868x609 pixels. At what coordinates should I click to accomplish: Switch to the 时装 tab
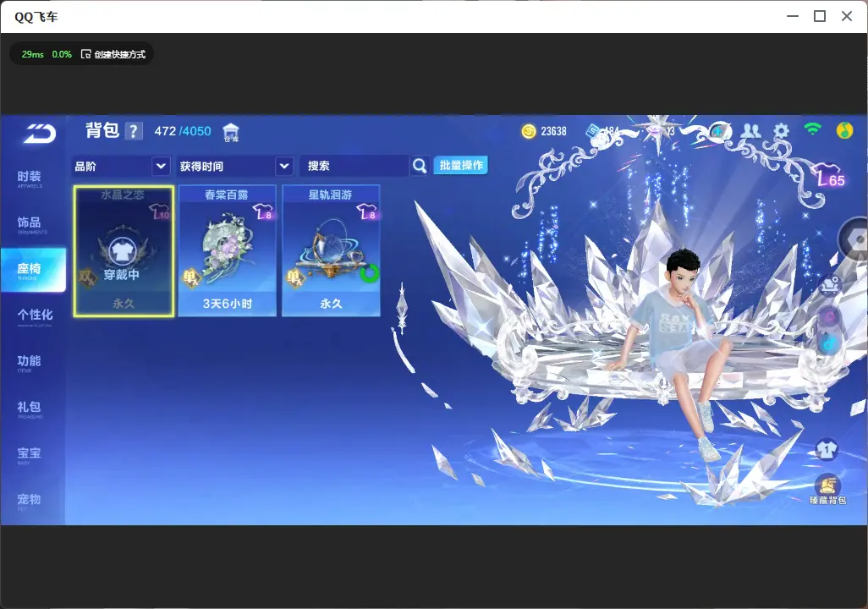pos(30,178)
